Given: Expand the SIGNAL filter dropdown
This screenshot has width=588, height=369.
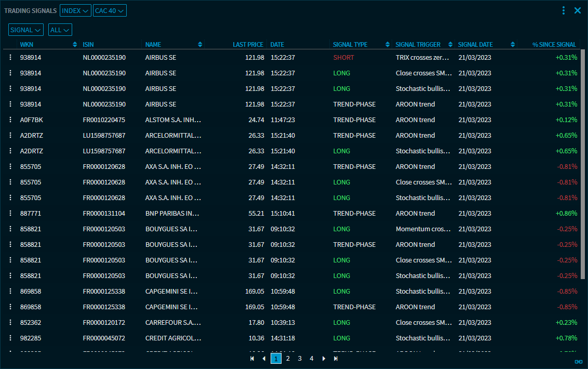Looking at the screenshot, I should pyautogui.click(x=25, y=30).
